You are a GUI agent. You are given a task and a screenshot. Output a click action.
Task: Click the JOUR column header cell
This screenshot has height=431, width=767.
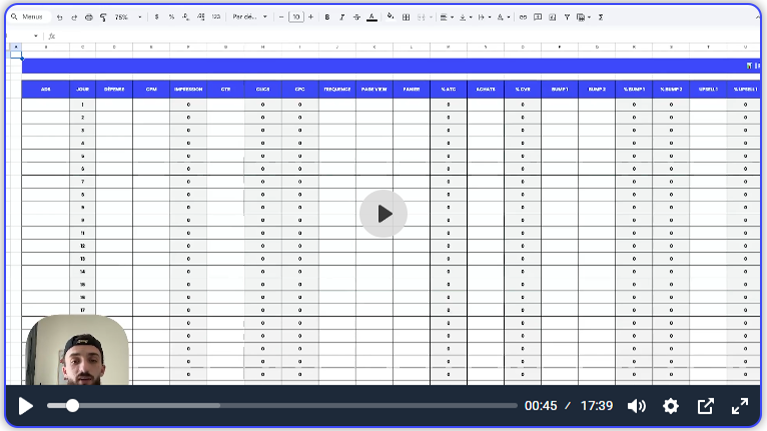tap(83, 89)
